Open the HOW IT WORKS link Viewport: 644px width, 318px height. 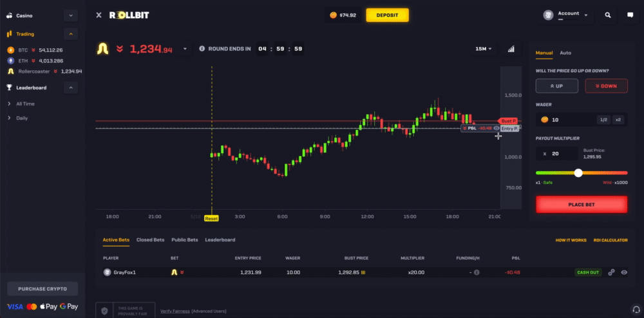(571, 240)
